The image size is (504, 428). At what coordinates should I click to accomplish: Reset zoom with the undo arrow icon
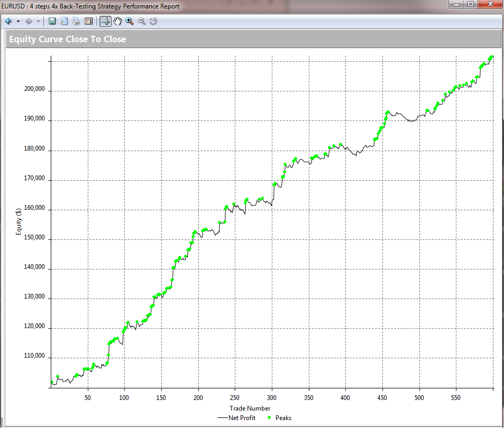click(x=153, y=21)
